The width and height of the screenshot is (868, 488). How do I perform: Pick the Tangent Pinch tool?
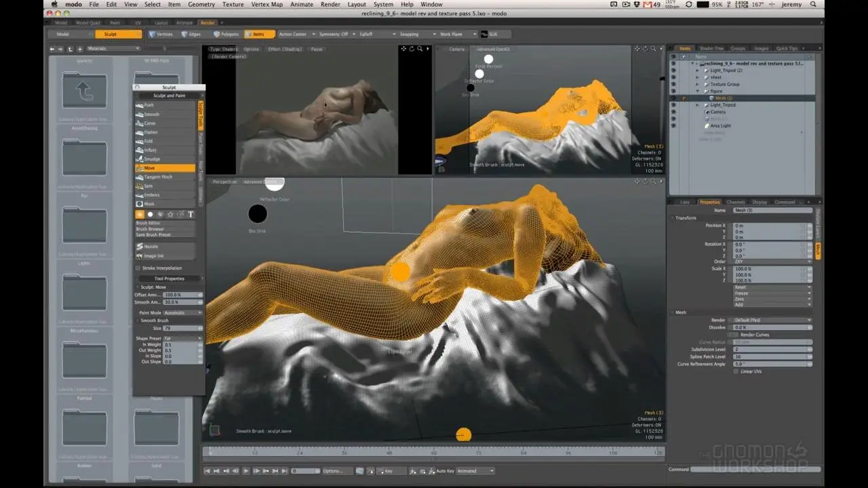click(158, 177)
